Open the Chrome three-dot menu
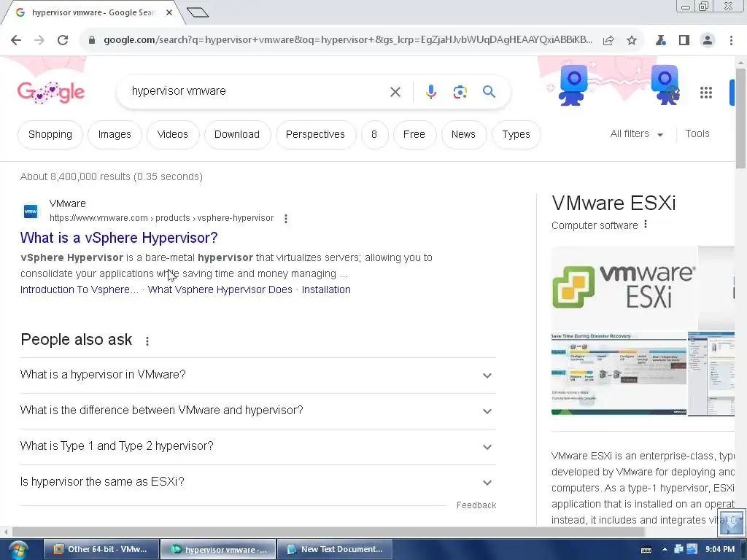Screen dimensions: 747x560 point(731,41)
